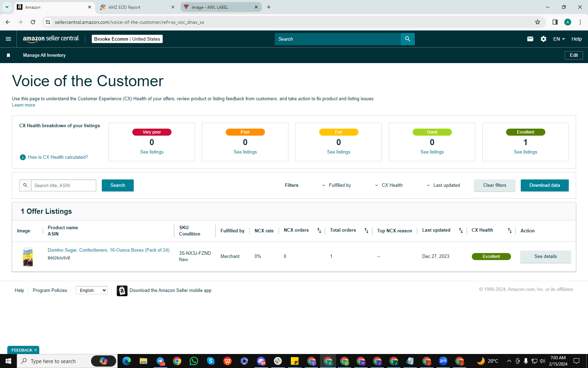The width and height of the screenshot is (588, 368).
Task: Open a new browser tab
Action: point(269,7)
